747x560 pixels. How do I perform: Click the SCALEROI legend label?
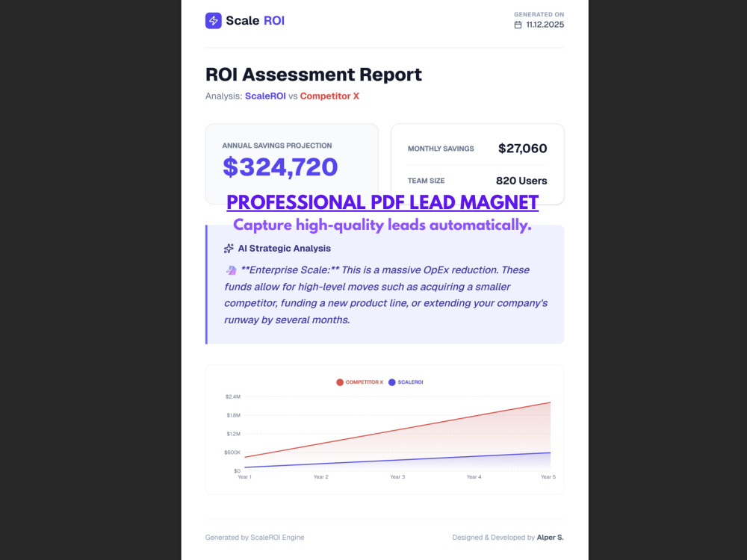(x=410, y=382)
